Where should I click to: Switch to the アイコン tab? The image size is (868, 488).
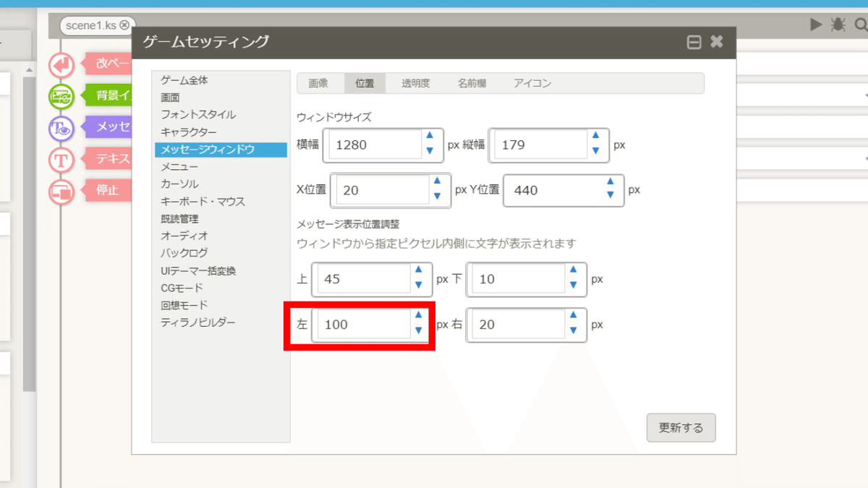[x=532, y=83]
